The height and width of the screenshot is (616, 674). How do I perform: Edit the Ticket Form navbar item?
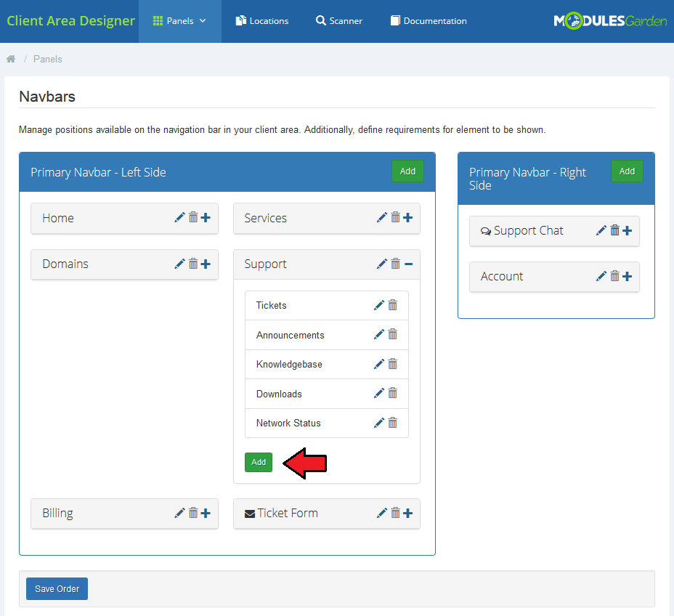click(x=382, y=513)
